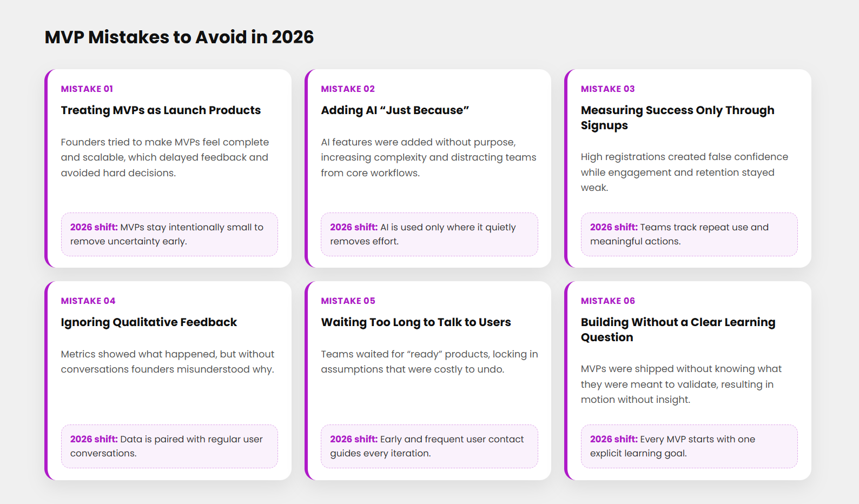Select the MISTAKE 06 label
The width and height of the screenshot is (859, 504).
click(x=607, y=301)
